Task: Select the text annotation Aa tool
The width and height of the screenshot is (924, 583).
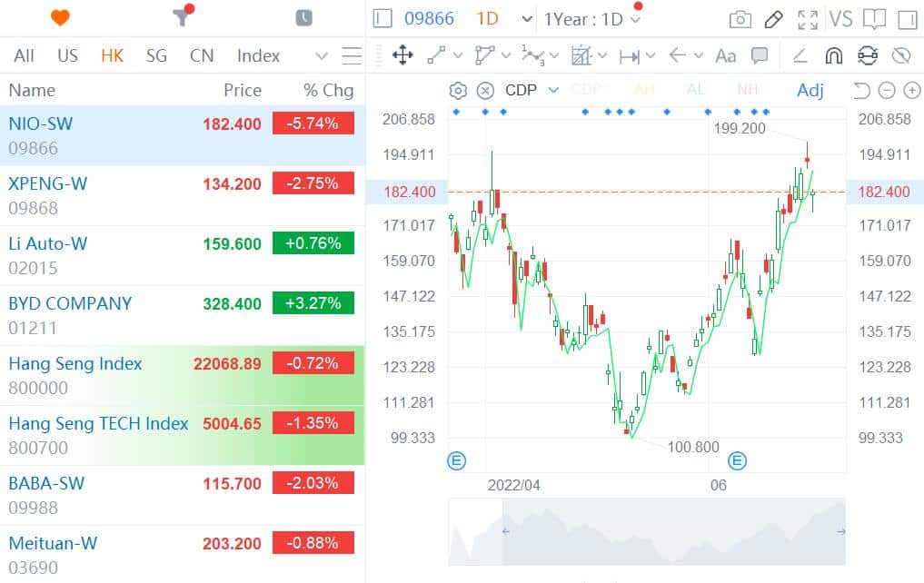Action: tap(725, 55)
